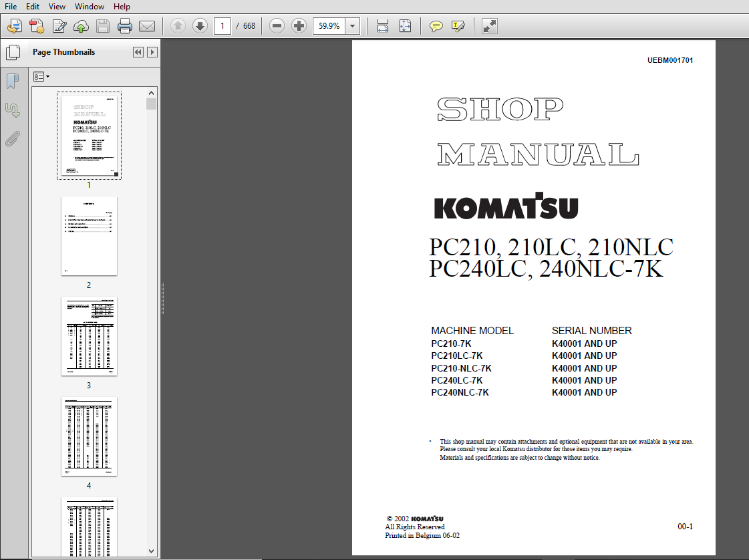Open the Attachments paperclip panel
The height and width of the screenshot is (560, 749).
coord(13,139)
